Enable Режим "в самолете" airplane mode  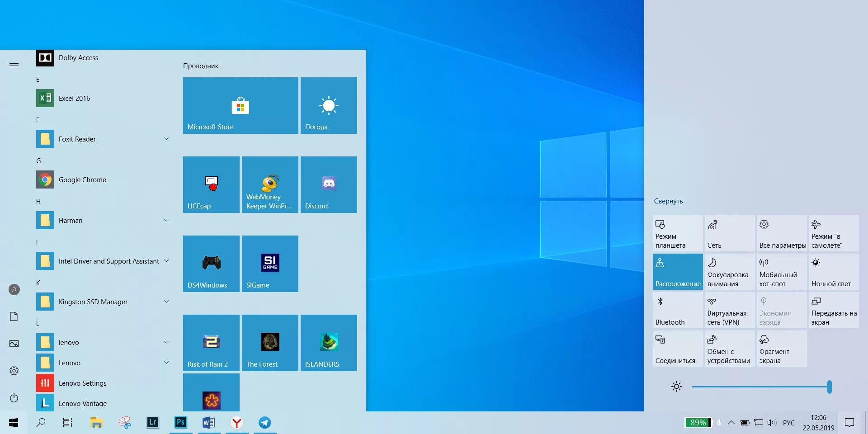(x=834, y=233)
